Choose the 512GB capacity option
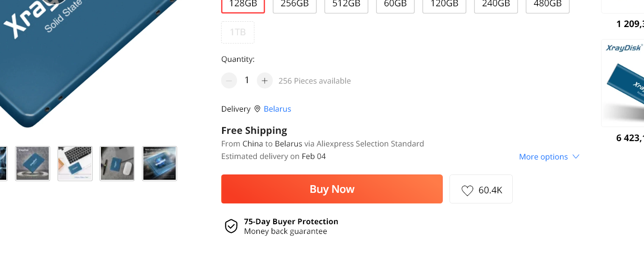This screenshot has width=644, height=260. point(346,4)
